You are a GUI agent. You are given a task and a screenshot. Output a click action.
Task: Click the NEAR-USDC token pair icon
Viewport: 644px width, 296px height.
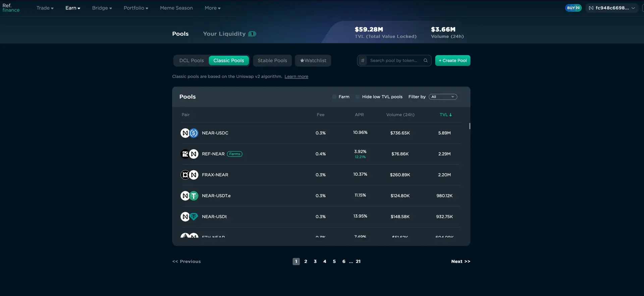189,133
